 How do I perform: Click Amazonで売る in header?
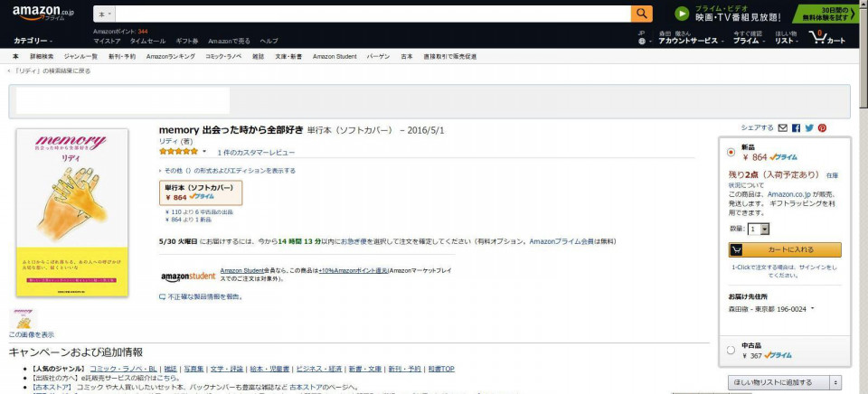pos(229,42)
